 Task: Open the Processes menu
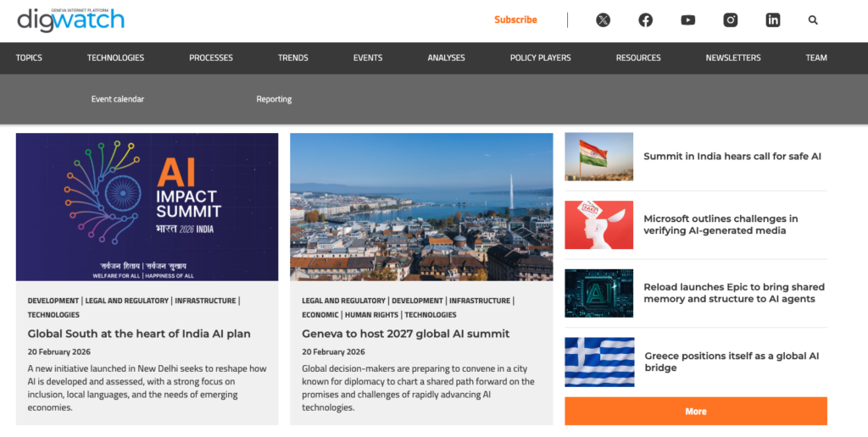click(211, 58)
